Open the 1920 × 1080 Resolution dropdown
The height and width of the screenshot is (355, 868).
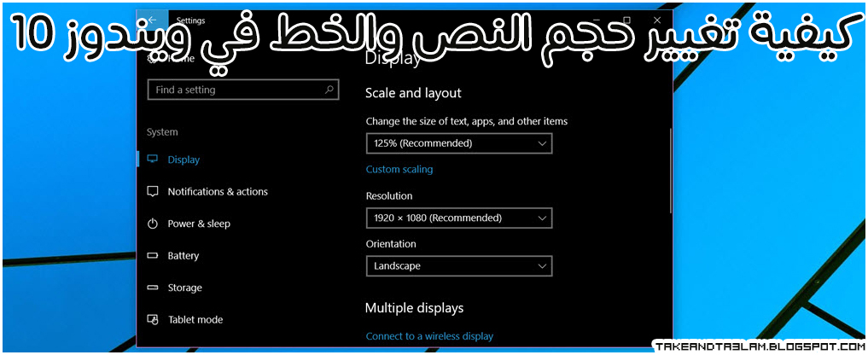tap(459, 218)
